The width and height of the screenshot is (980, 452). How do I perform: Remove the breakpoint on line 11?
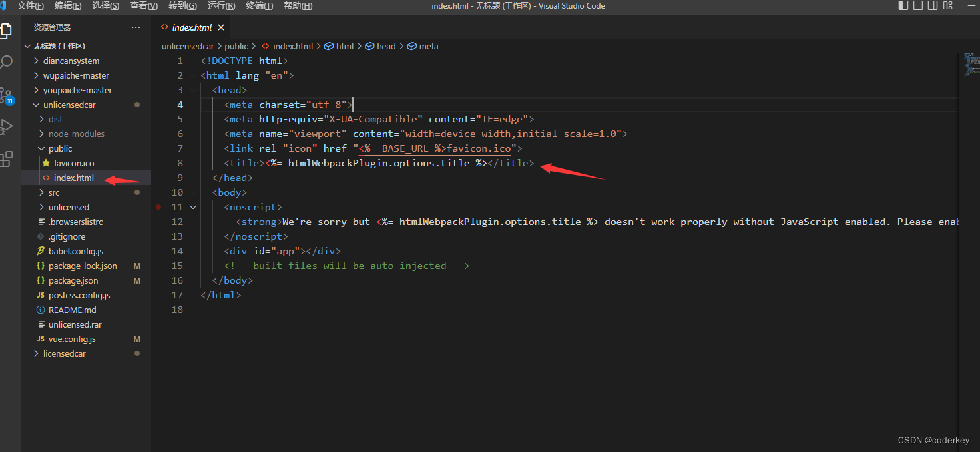(158, 207)
